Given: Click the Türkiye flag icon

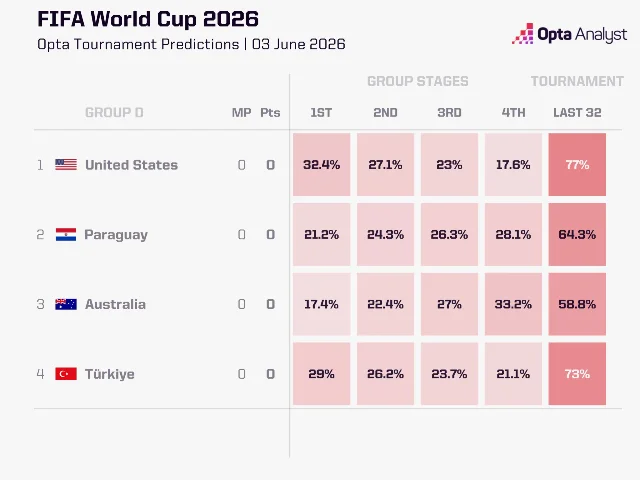Looking at the screenshot, I should (x=66, y=373).
